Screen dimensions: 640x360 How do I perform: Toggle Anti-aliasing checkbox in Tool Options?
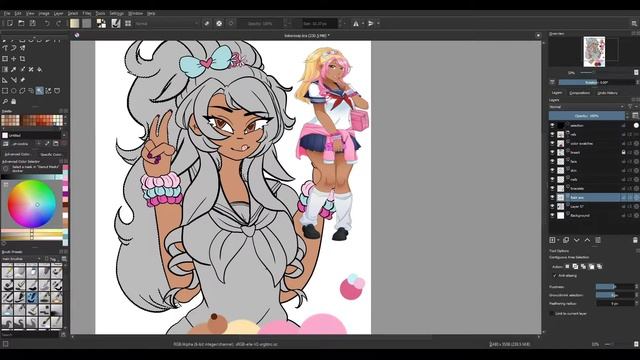point(554,276)
